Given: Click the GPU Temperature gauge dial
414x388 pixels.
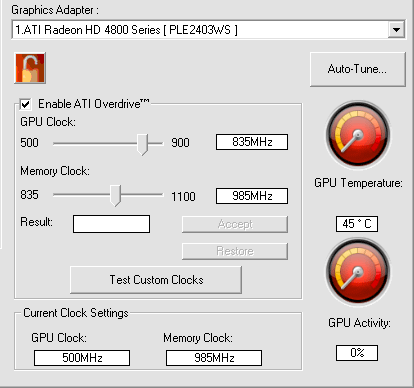Looking at the screenshot, I should pyautogui.click(x=358, y=135).
